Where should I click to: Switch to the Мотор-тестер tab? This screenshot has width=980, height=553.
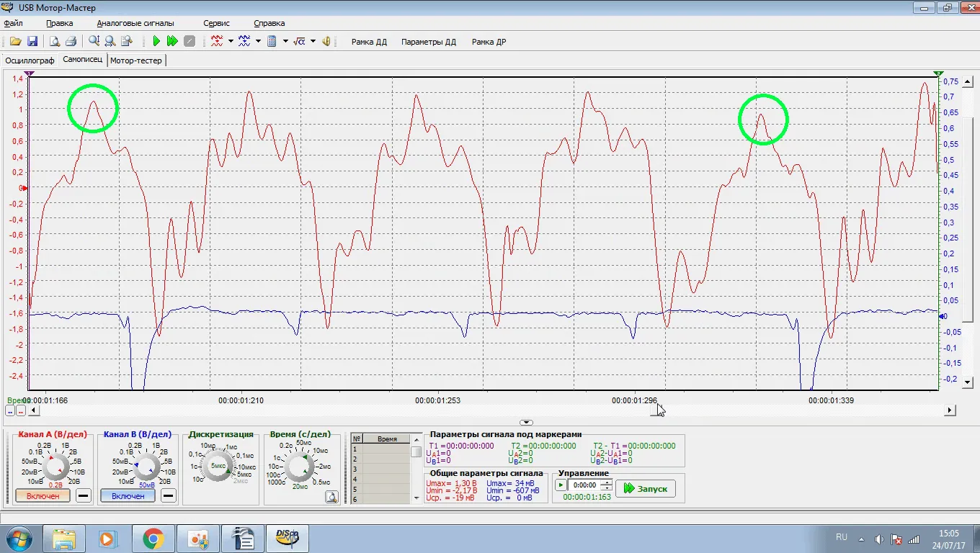click(x=136, y=60)
